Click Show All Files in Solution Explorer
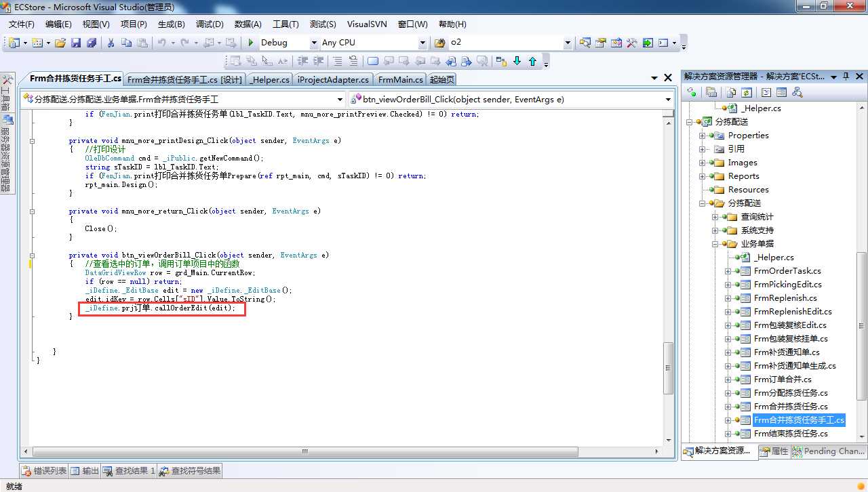868x492 pixels. tap(731, 92)
